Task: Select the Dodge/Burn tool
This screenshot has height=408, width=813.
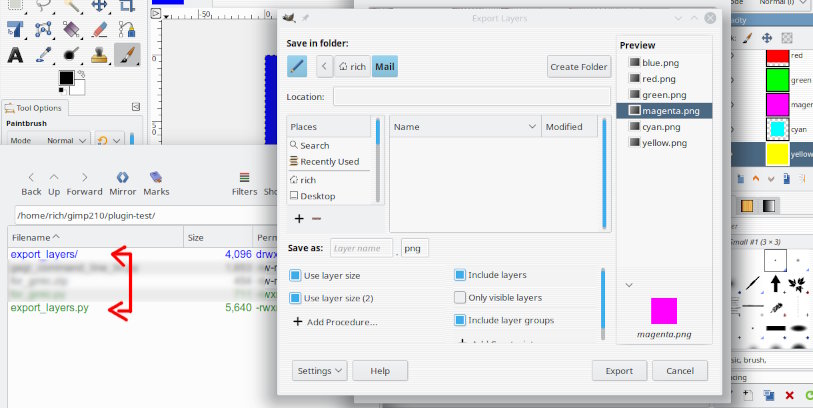Action: pos(71,55)
